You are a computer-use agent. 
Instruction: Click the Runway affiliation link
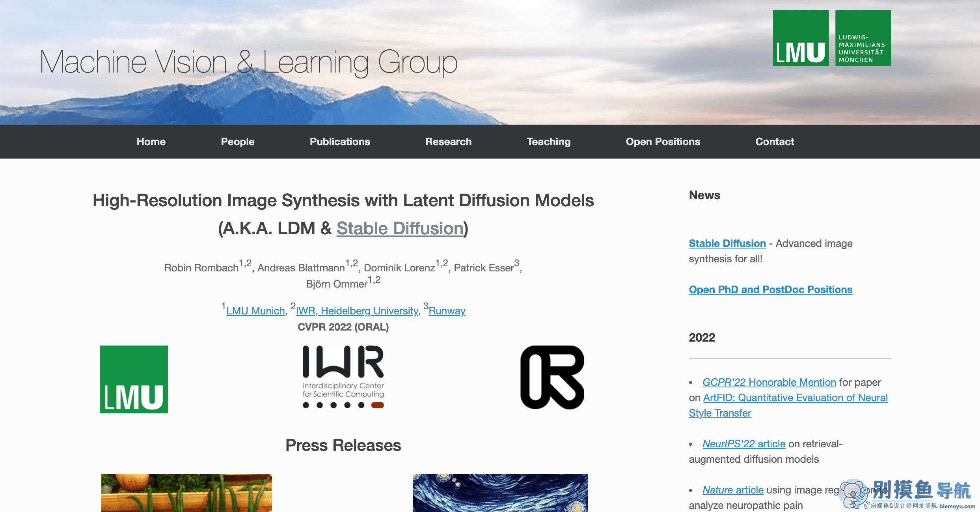(447, 311)
